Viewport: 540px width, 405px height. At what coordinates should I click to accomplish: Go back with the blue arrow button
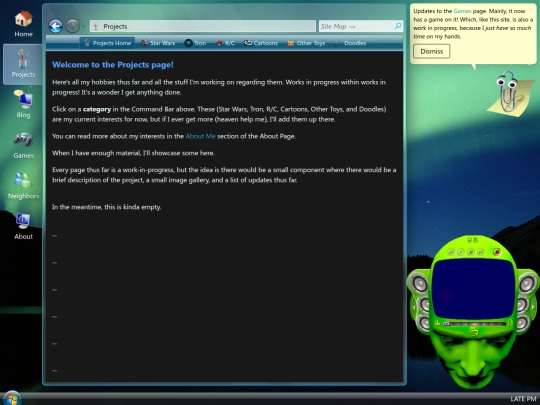pos(55,26)
